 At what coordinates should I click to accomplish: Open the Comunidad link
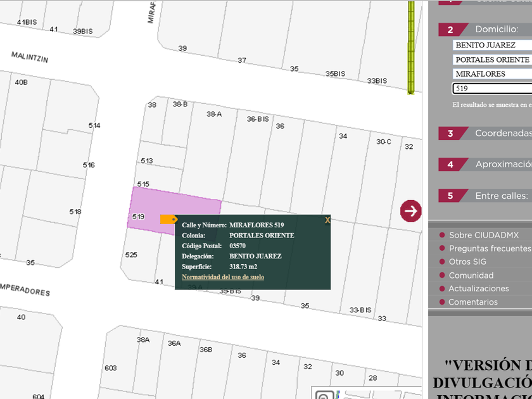(x=471, y=275)
